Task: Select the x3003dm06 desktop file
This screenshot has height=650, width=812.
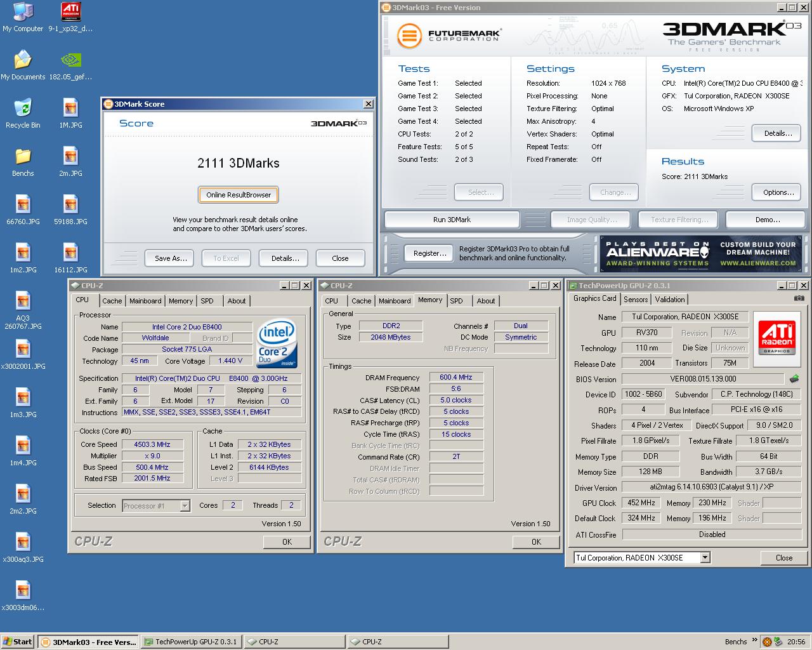Action: [x=23, y=596]
